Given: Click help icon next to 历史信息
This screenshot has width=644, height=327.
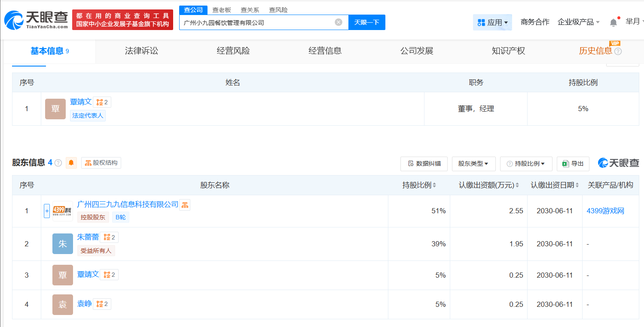Looking at the screenshot, I should [x=618, y=51].
